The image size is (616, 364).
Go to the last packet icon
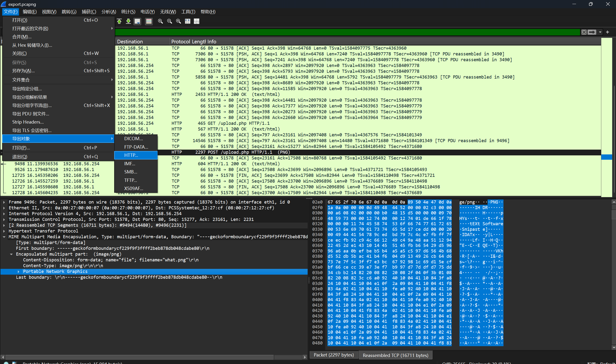(x=128, y=21)
